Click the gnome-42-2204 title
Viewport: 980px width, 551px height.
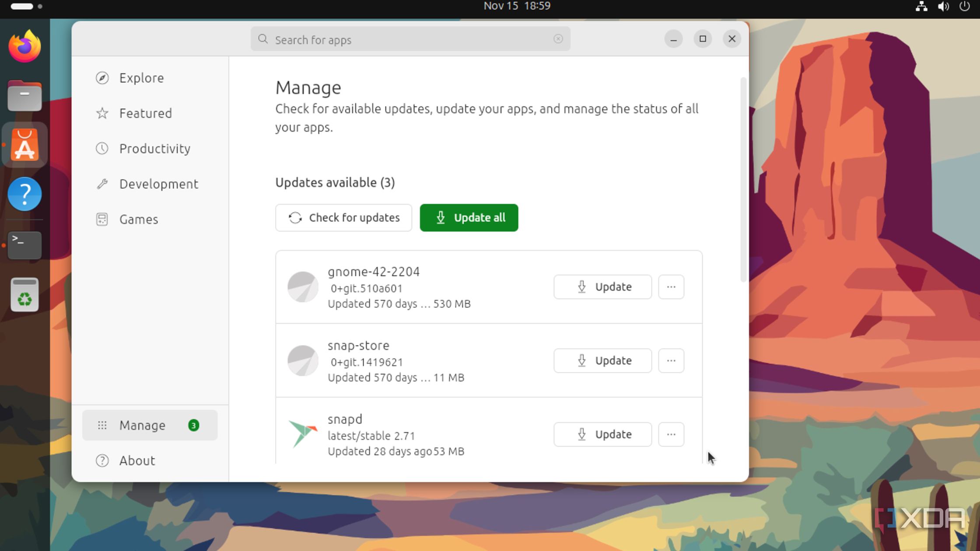pos(374,272)
